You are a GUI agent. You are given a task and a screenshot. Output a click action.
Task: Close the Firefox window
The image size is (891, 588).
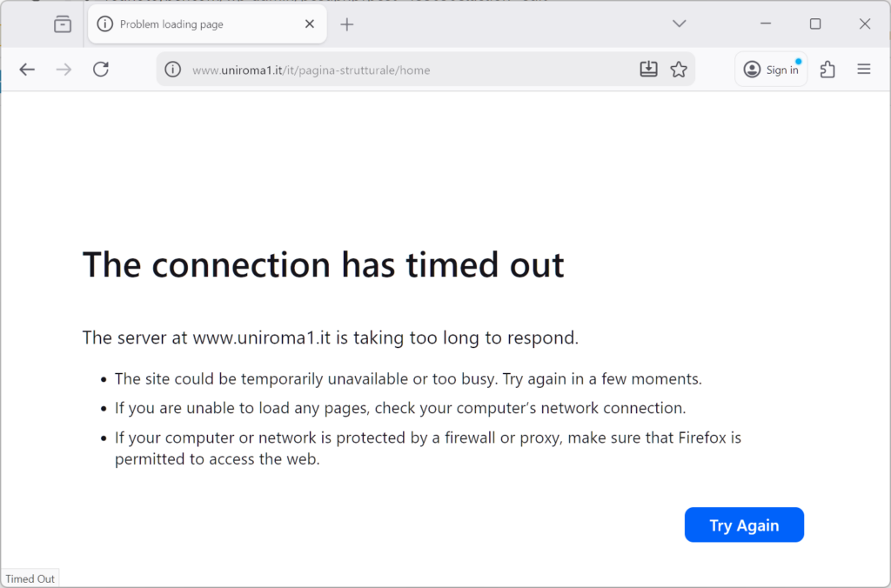pyautogui.click(x=865, y=23)
